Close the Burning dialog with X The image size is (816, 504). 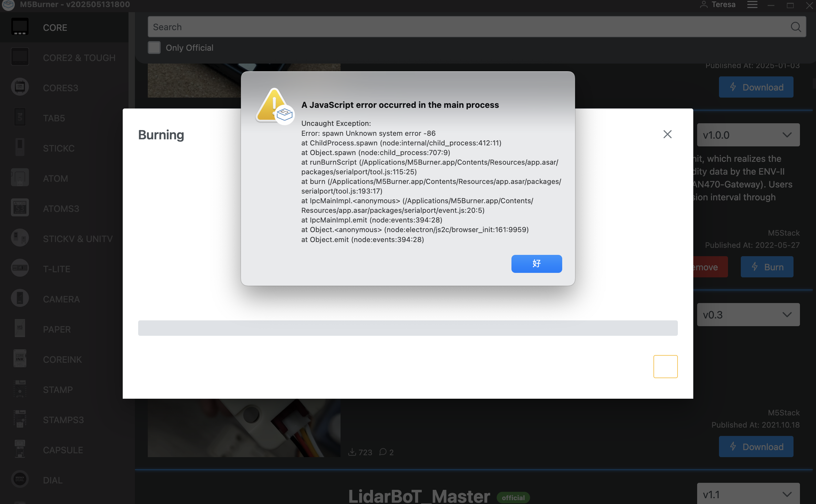click(x=668, y=134)
